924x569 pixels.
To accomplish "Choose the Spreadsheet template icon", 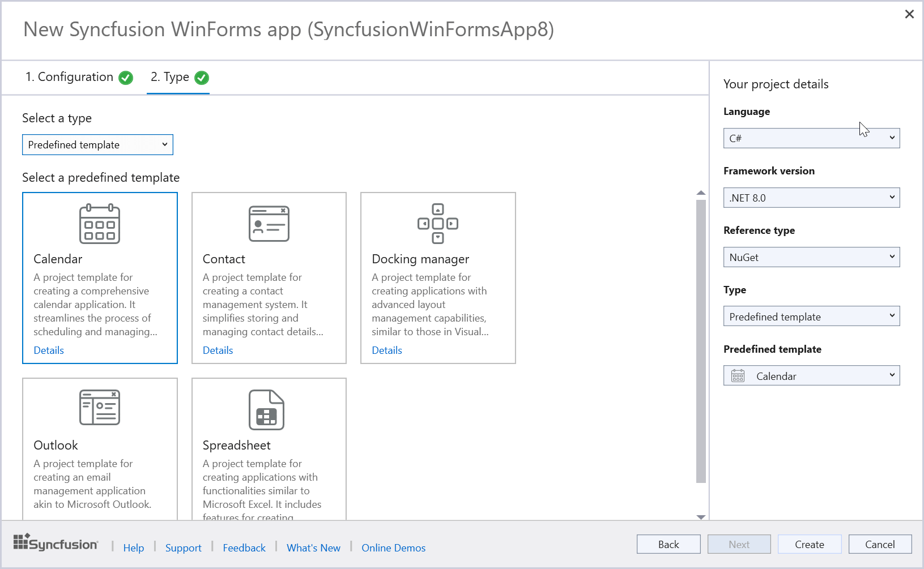I will click(x=266, y=409).
